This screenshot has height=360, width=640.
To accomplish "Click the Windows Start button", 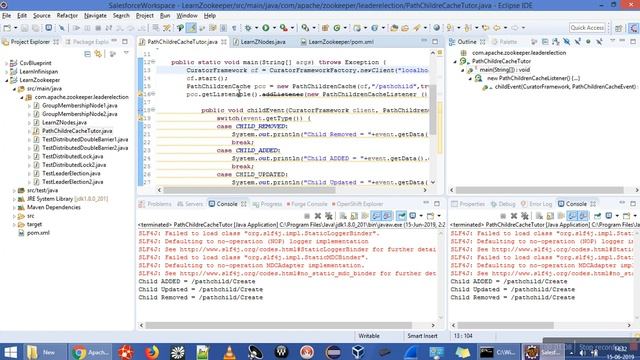I will click(11, 352).
